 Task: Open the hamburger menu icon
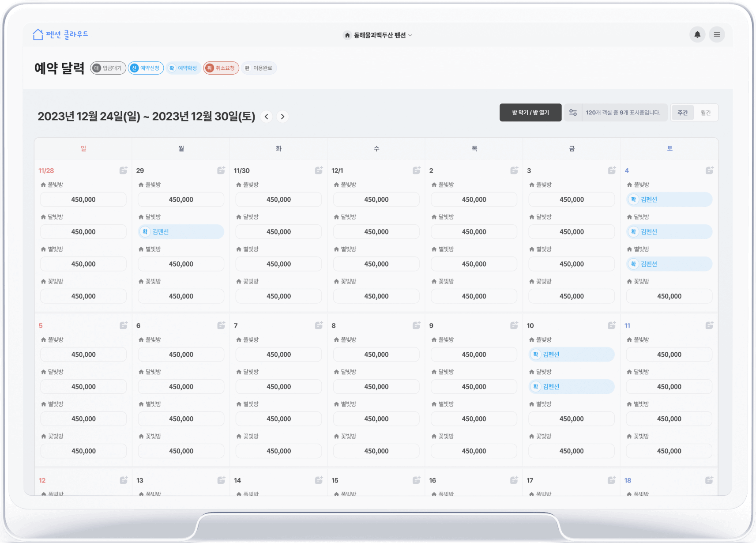pyautogui.click(x=717, y=34)
